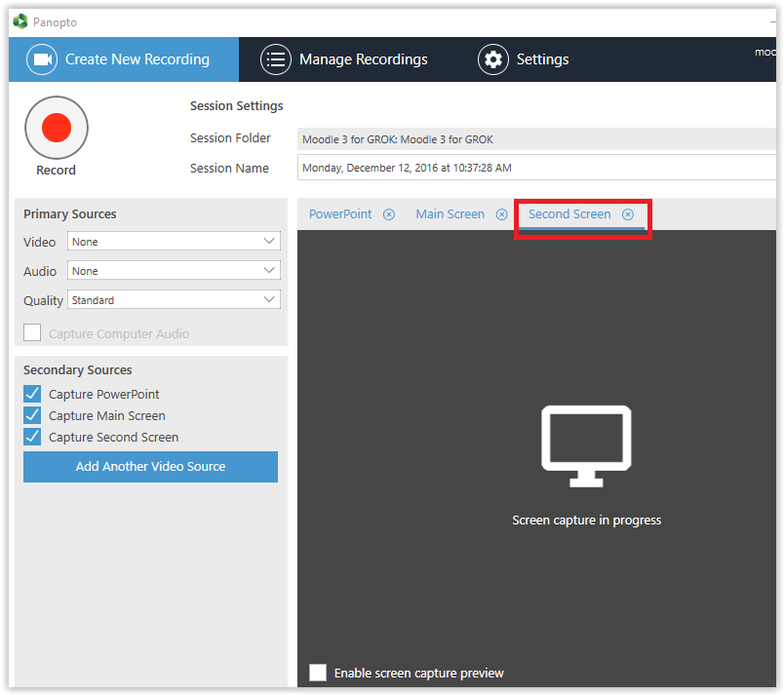Screen dimensions: 784x695
Task: Open the Manage Recordings tab
Action: [344, 59]
